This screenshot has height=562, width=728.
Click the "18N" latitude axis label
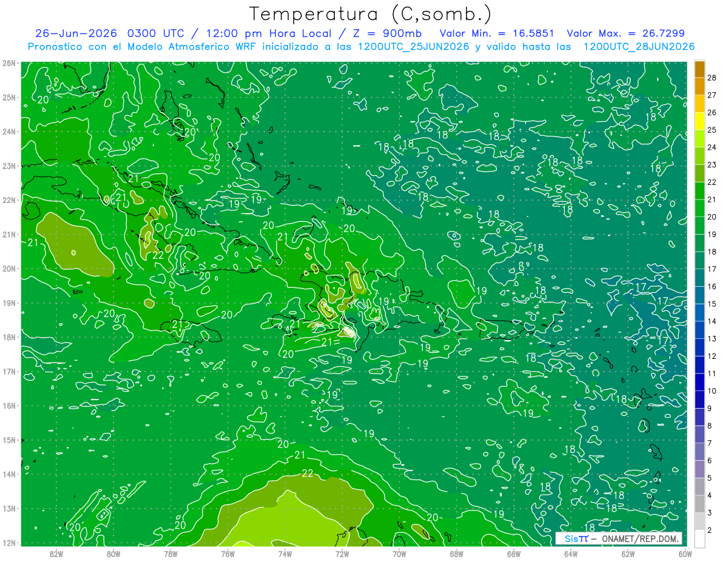pyautogui.click(x=8, y=337)
